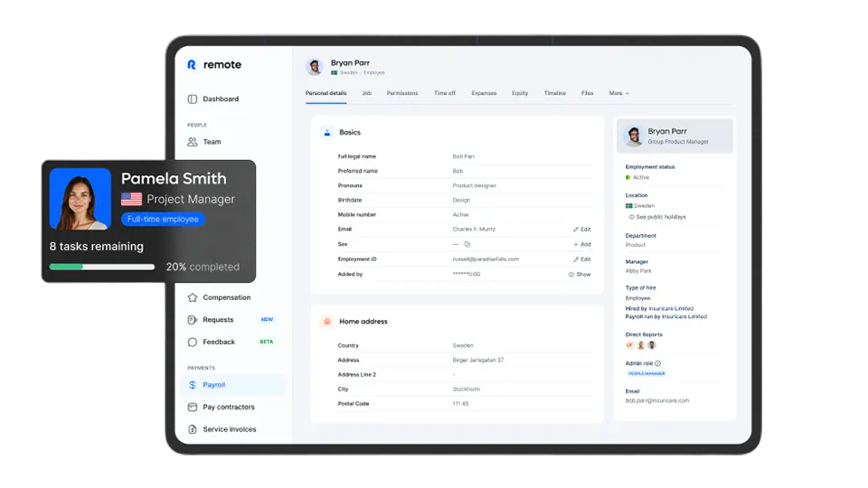Click the Payroll dollar icon

coord(193,385)
